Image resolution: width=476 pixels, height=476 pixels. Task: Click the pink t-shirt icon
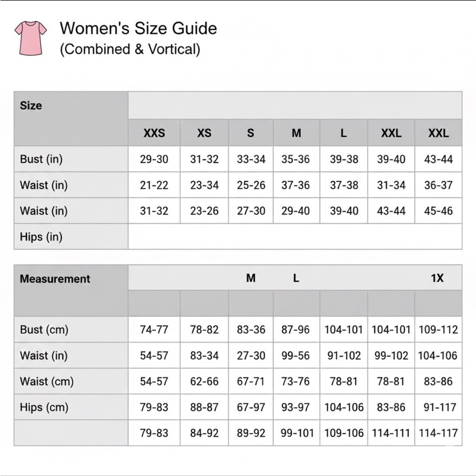[31, 38]
